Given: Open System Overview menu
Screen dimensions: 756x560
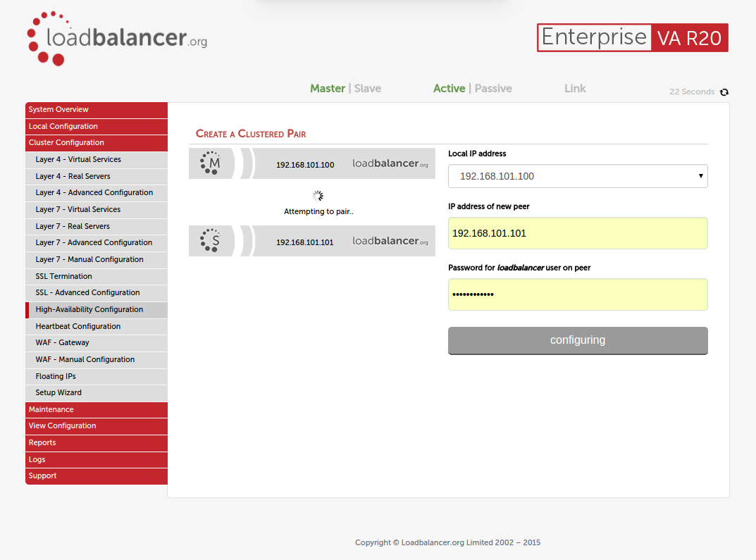Looking at the screenshot, I should pos(97,110).
